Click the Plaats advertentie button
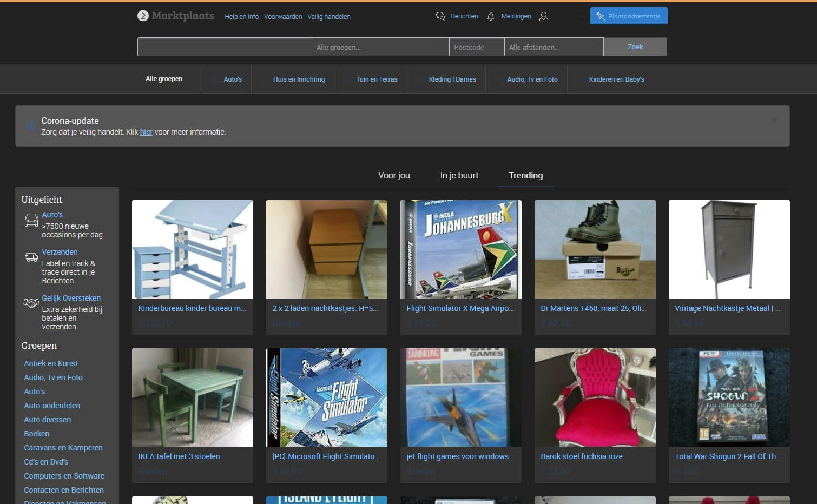Screen dimensions: 817x504 click(x=629, y=16)
